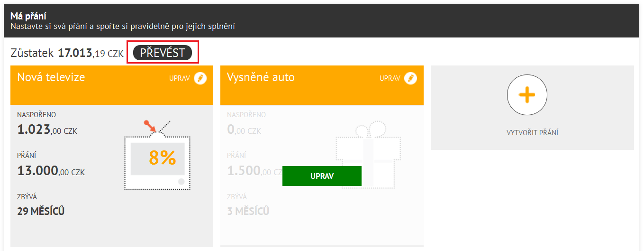
Task: Open the Vysněné auto card title
Action: [261, 77]
